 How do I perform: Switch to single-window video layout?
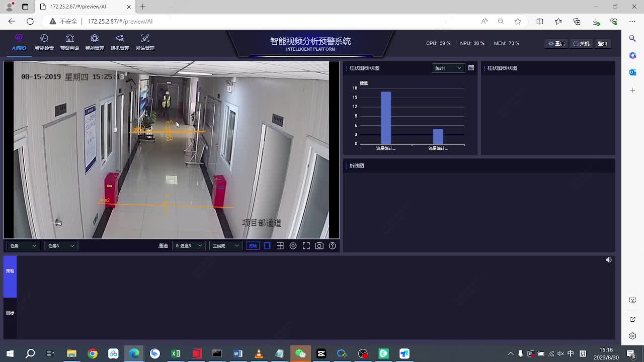click(x=267, y=246)
